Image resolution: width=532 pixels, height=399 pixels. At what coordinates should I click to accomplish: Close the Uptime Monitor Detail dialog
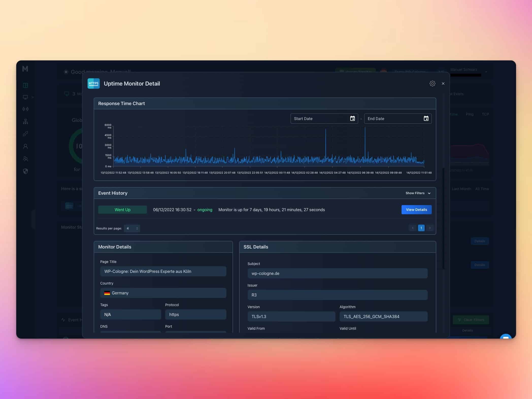tap(443, 84)
